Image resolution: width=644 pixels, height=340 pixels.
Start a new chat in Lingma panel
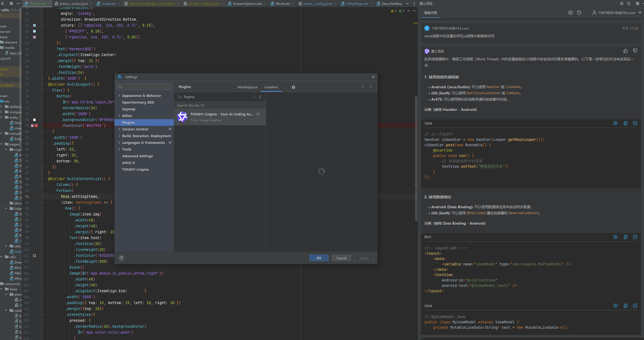click(x=571, y=13)
